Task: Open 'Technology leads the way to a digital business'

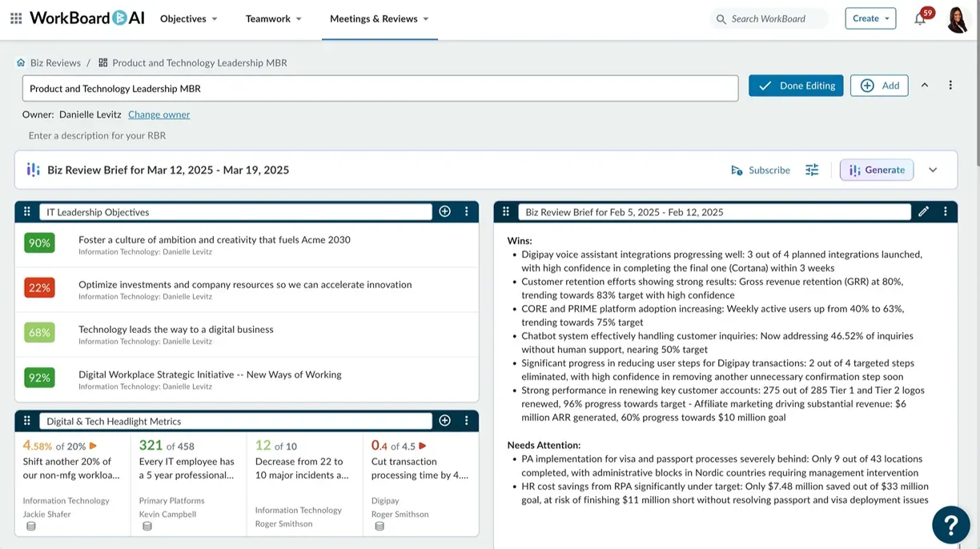Action: pyautogui.click(x=176, y=329)
